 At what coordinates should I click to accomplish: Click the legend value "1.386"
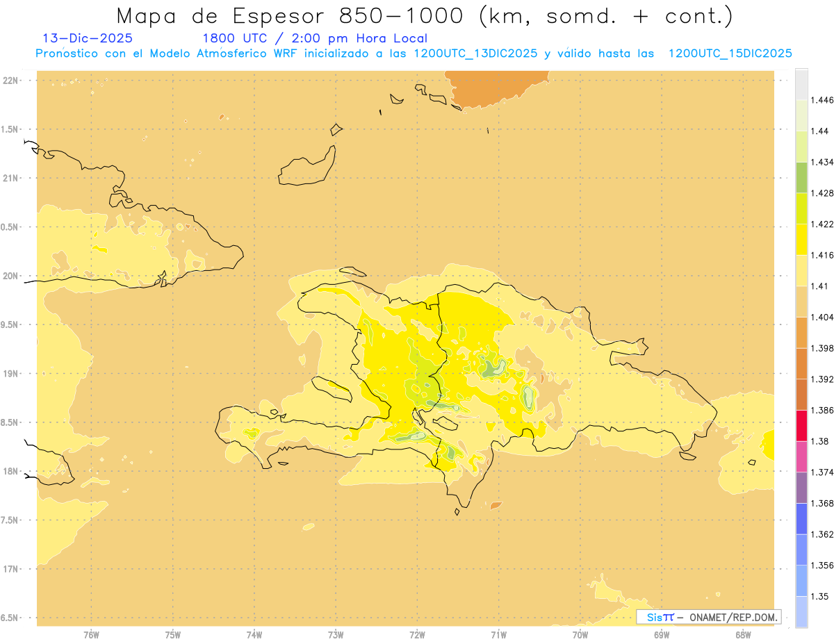click(x=822, y=410)
